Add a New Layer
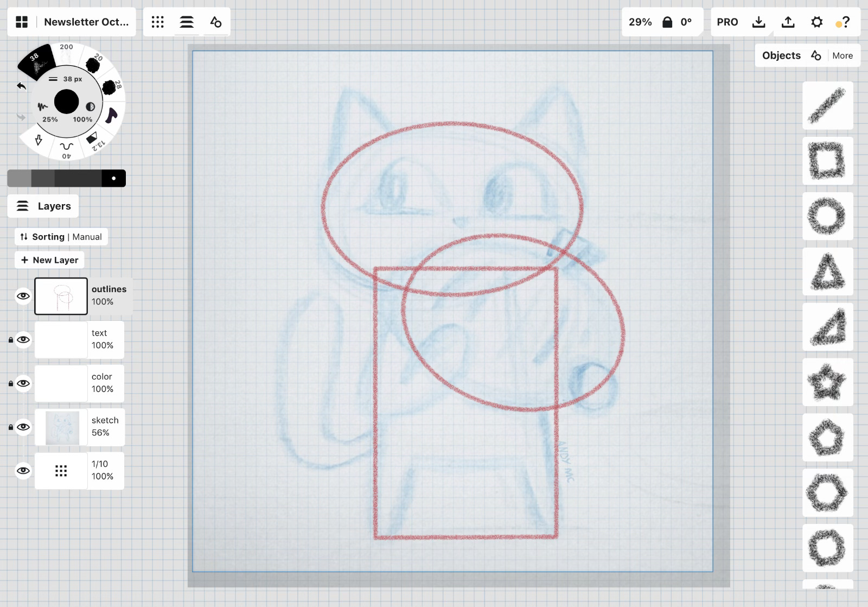 coord(49,260)
